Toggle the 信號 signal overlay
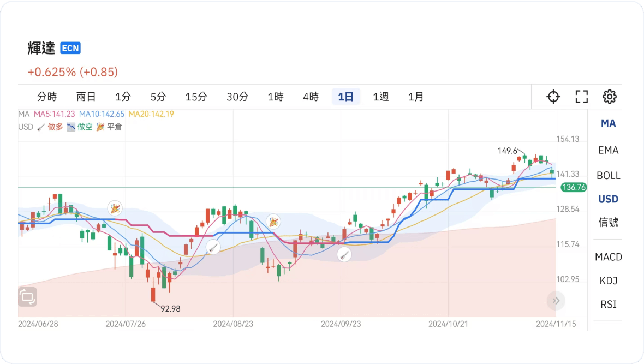The height and width of the screenshot is (364, 644). pyautogui.click(x=608, y=222)
